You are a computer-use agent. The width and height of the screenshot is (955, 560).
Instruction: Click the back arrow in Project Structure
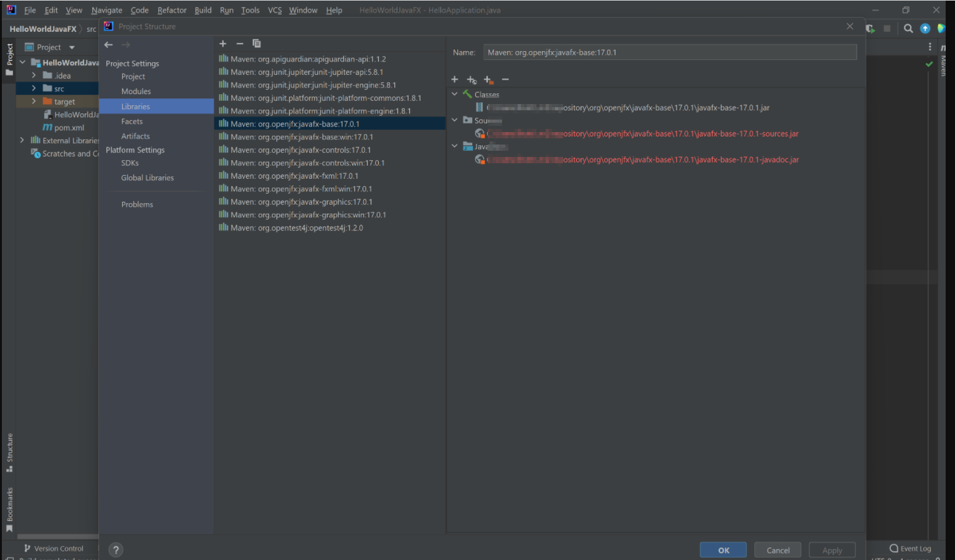pos(108,45)
